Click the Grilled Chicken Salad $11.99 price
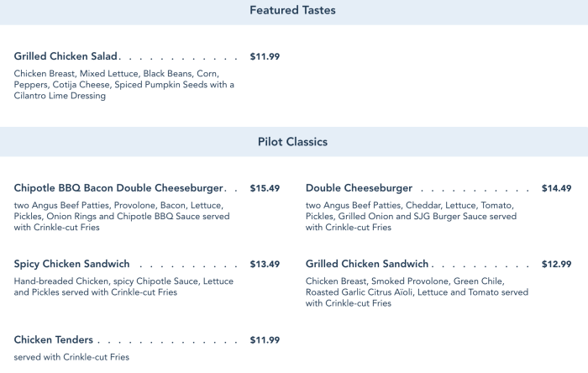 [x=265, y=56]
